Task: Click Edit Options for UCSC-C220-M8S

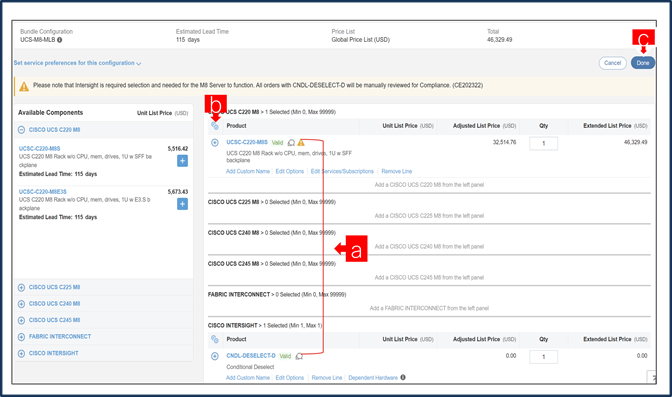Action: pyautogui.click(x=290, y=171)
